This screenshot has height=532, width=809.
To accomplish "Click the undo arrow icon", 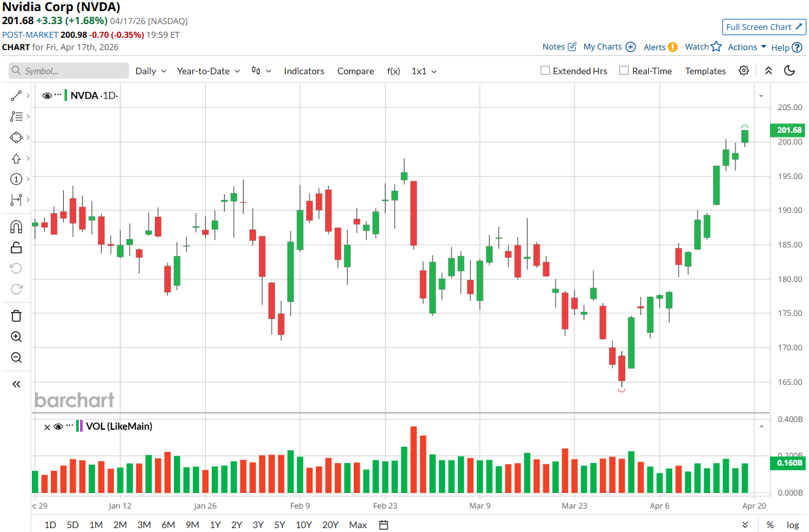I will pos(16,268).
